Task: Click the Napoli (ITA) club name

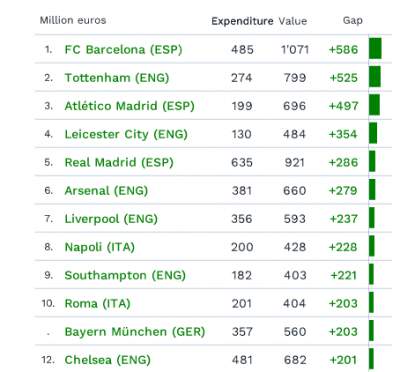Action: click(x=100, y=247)
